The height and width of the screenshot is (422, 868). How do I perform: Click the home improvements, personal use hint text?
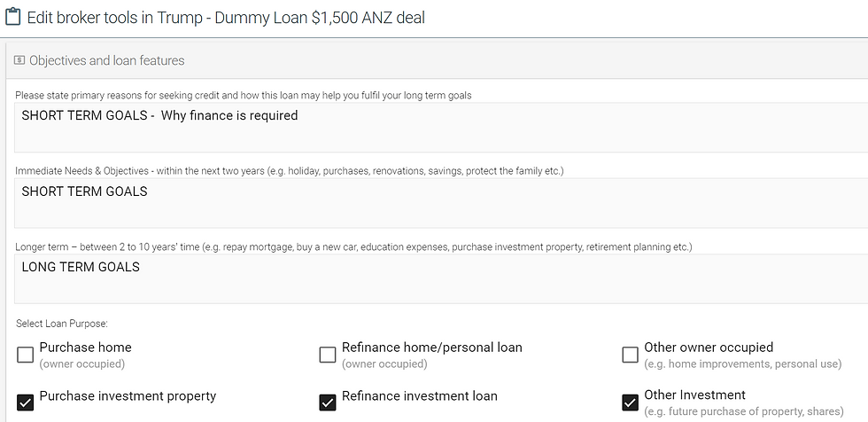click(x=743, y=363)
